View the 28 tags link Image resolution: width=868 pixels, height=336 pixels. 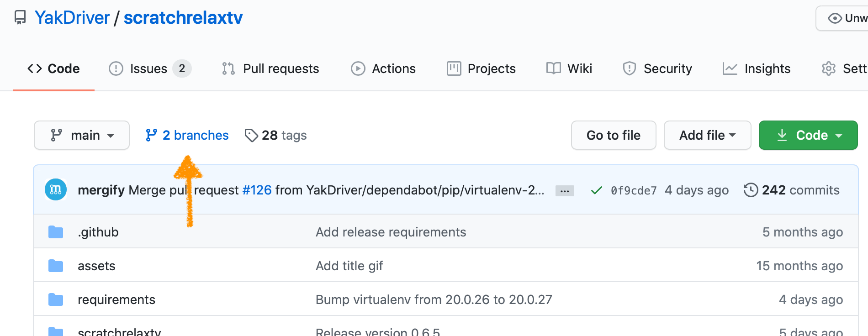pos(276,135)
